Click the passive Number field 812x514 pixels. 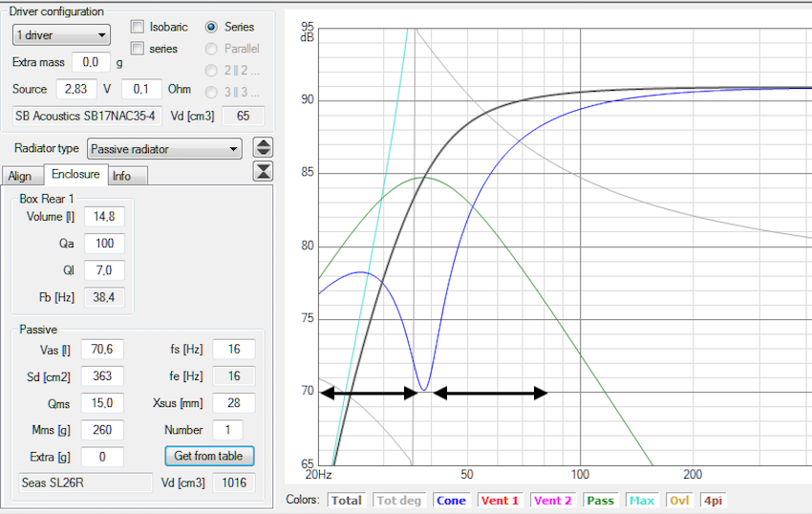click(x=228, y=430)
